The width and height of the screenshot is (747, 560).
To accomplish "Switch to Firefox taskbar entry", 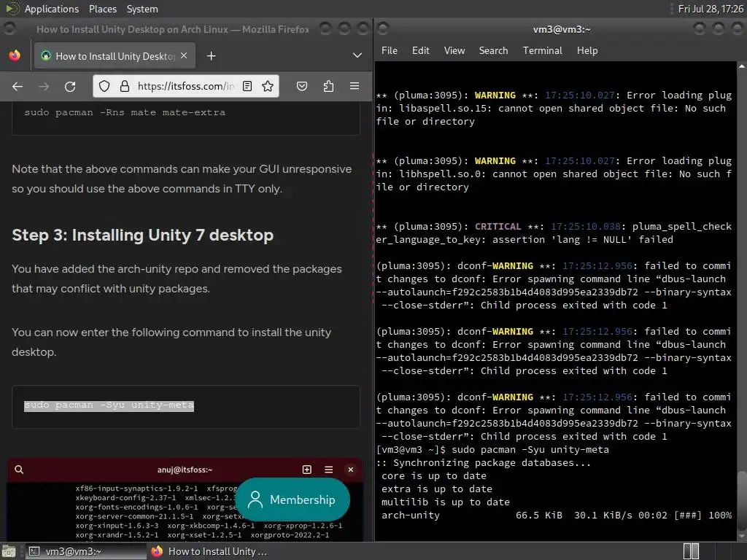I will [209, 551].
